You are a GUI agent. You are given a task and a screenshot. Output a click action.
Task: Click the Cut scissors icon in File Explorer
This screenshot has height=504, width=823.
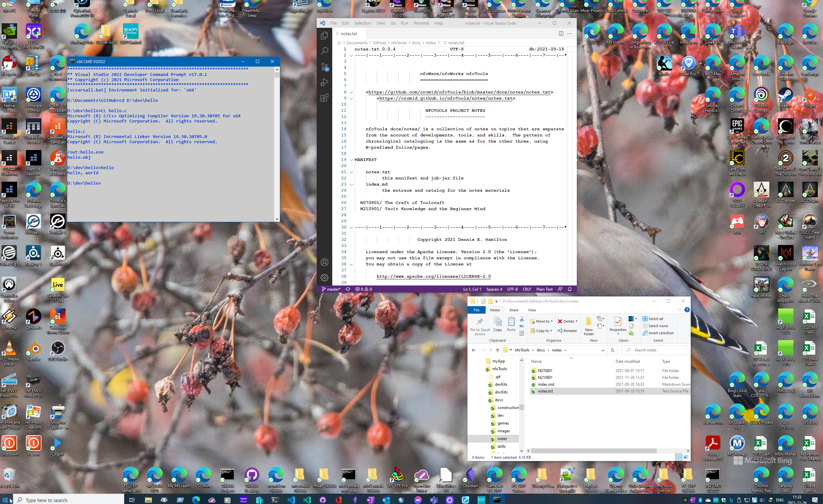pos(522,319)
